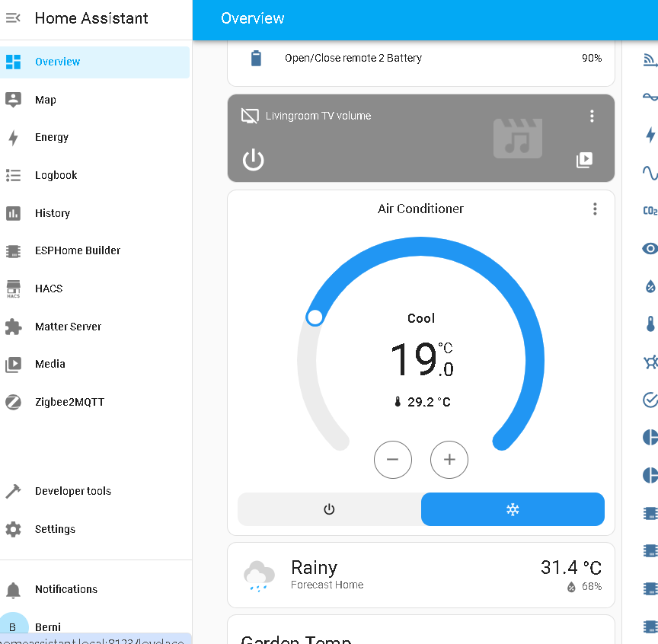The height and width of the screenshot is (644, 658).
Task: Click the Settings gear icon
Action: pyautogui.click(x=13, y=529)
